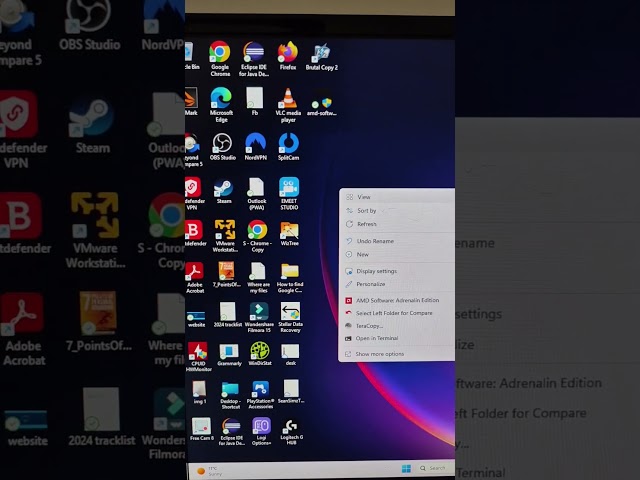The width and height of the screenshot is (640, 480).
Task: Select the Steam desktop shortcut
Action: pyautogui.click(x=224, y=191)
